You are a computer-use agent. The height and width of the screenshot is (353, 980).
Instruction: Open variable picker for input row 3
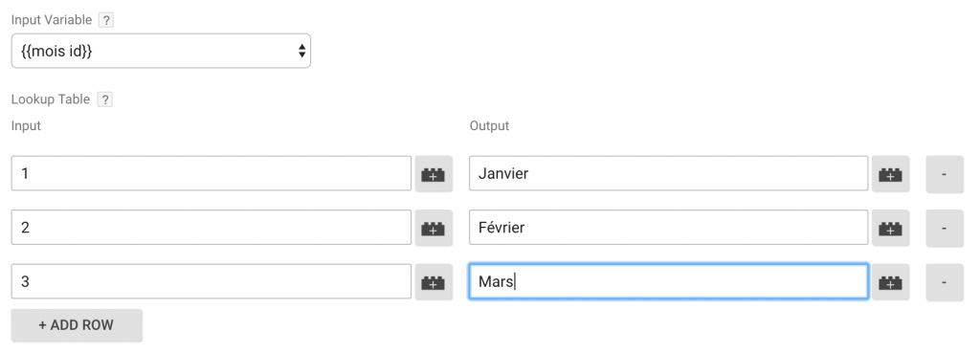(x=434, y=282)
